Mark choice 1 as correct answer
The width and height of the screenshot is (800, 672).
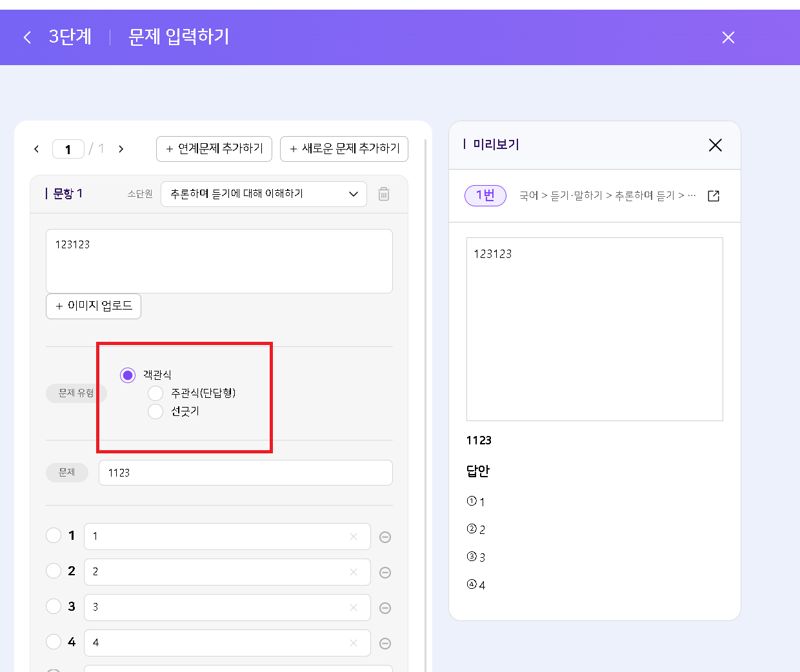54,535
